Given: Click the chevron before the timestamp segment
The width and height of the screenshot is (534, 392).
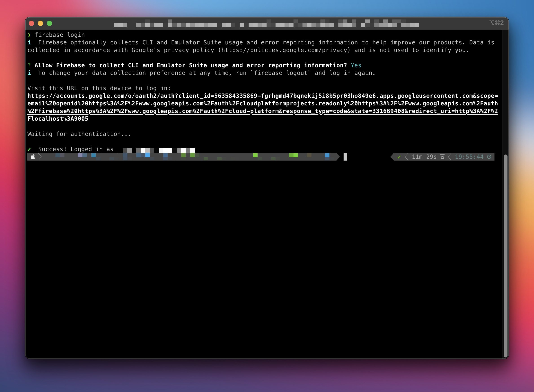Looking at the screenshot, I should pos(450,157).
